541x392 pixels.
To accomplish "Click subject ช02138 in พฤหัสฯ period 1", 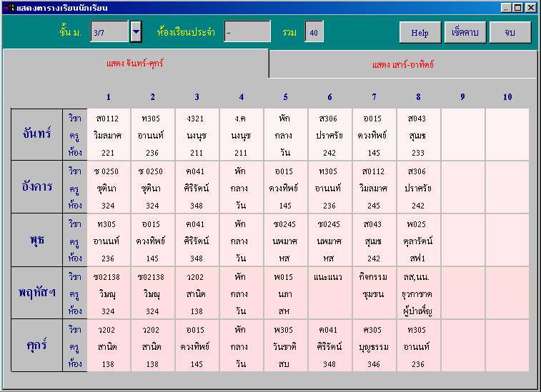I will tap(106, 277).
